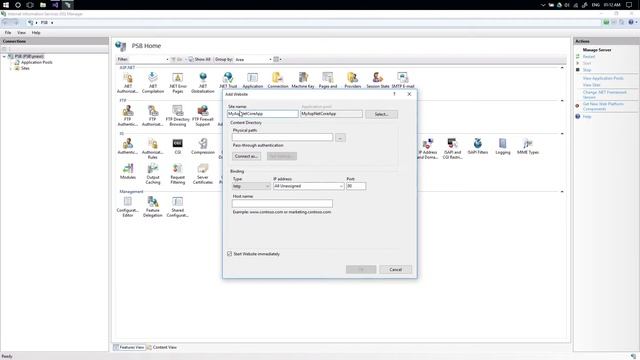The image size is (640, 360).
Task: Open the FTP Authentication feature icon
Action: coord(127,116)
